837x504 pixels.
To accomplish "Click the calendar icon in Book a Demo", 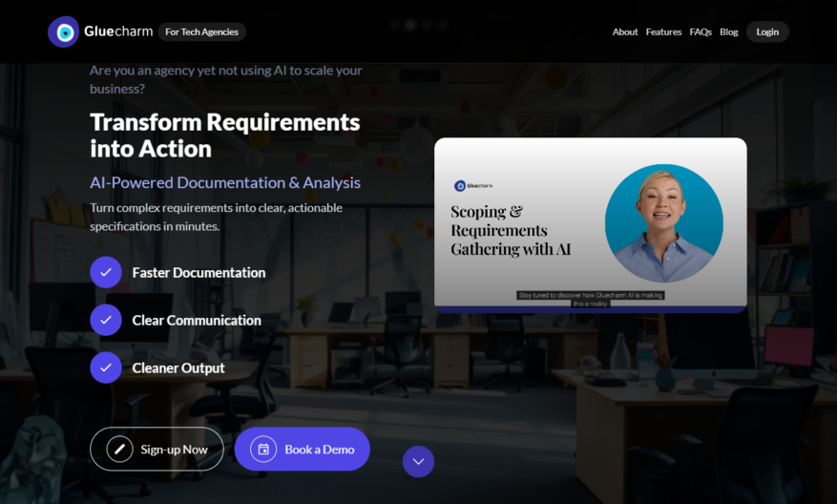I will point(263,449).
